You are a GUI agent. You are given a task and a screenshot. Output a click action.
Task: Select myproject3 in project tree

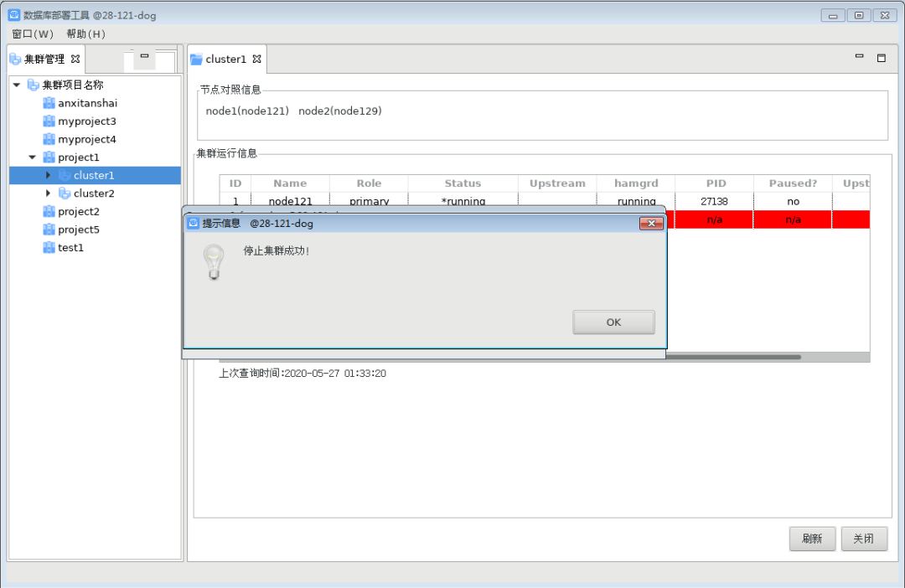[x=87, y=121]
